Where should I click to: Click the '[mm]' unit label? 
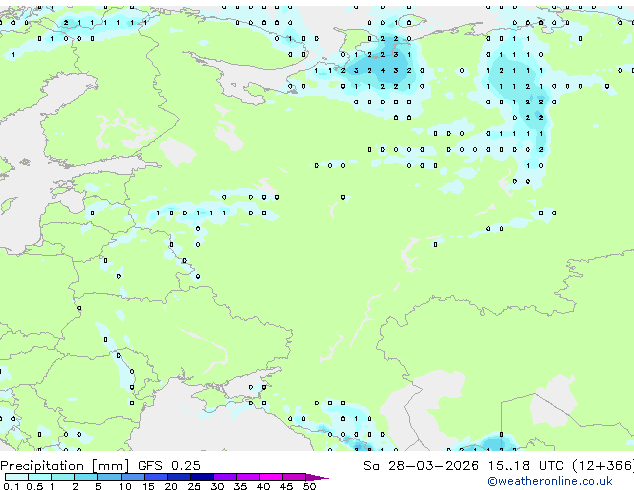click(x=110, y=466)
